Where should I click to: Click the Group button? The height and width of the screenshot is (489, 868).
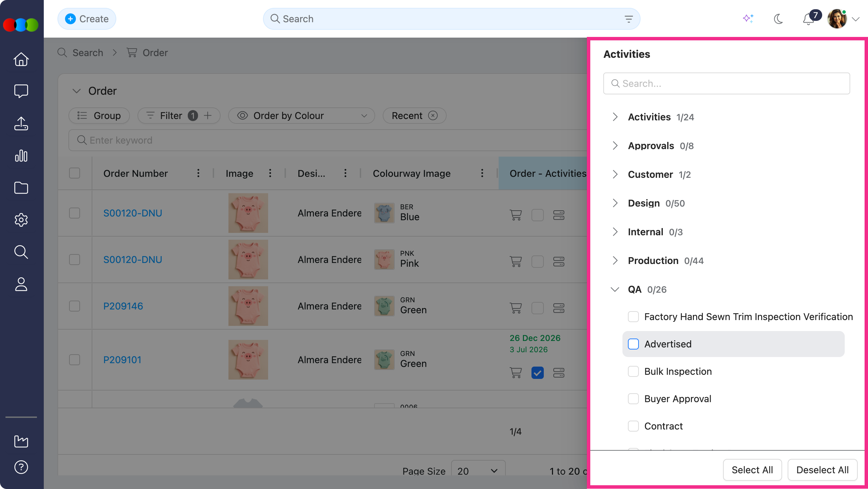[x=99, y=116]
